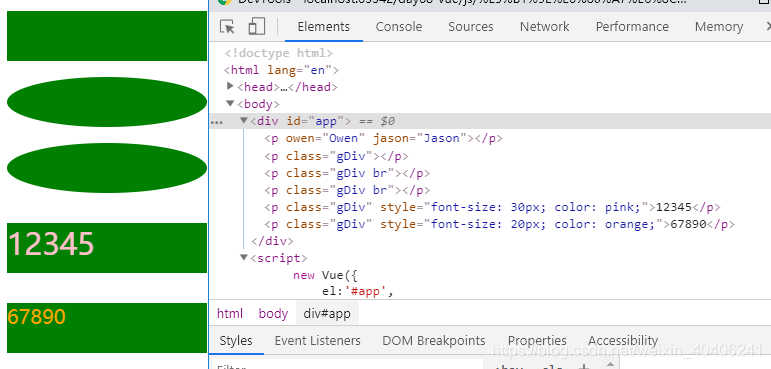Screen dimensions: 771x369
Task: Select body in the breadcrumb bar
Action: [x=273, y=313]
